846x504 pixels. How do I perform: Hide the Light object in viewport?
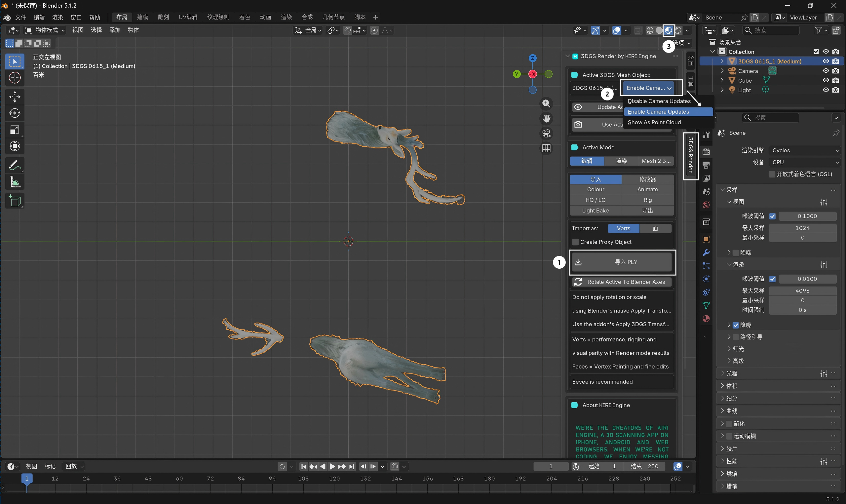point(826,90)
